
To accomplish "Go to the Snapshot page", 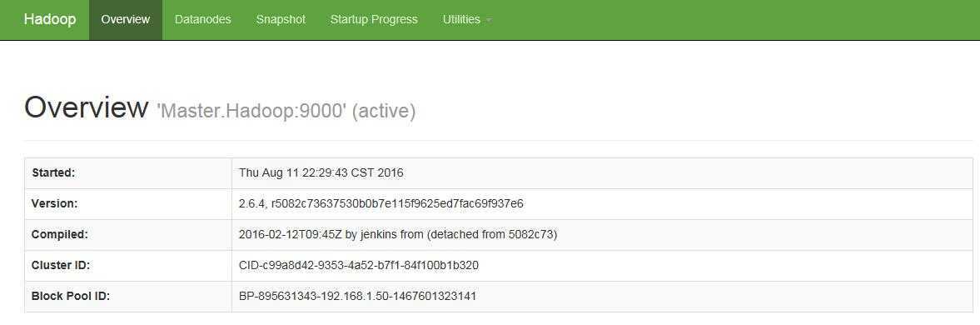I will [281, 19].
